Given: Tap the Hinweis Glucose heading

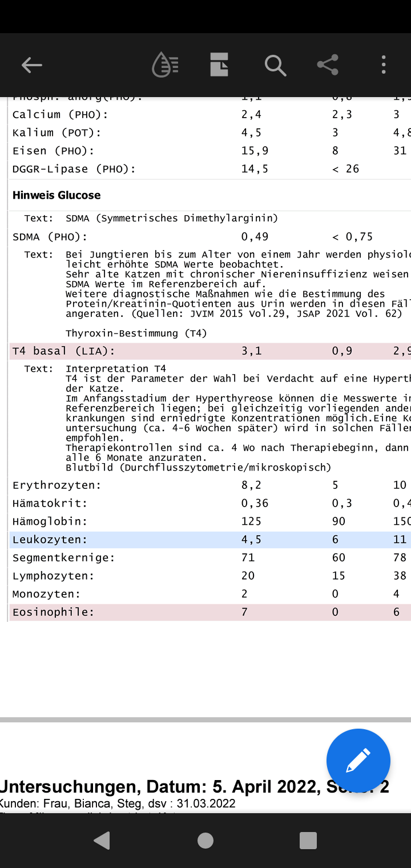Looking at the screenshot, I should (57, 195).
